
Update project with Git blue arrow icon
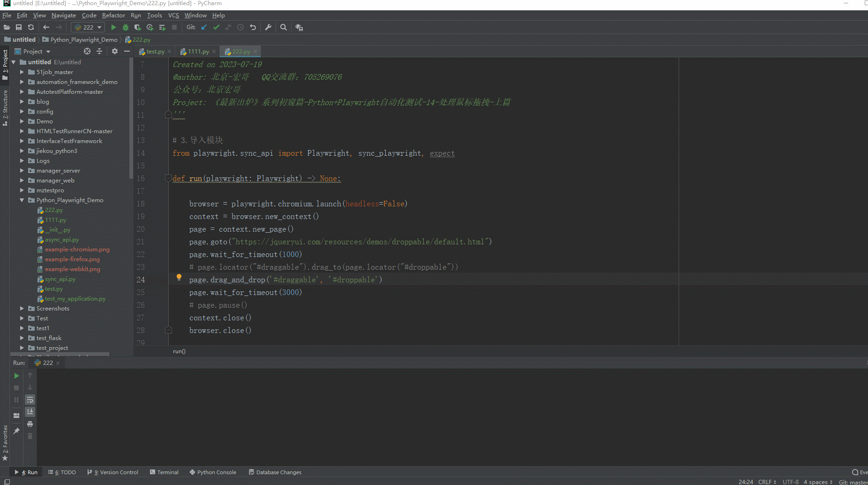(204, 27)
